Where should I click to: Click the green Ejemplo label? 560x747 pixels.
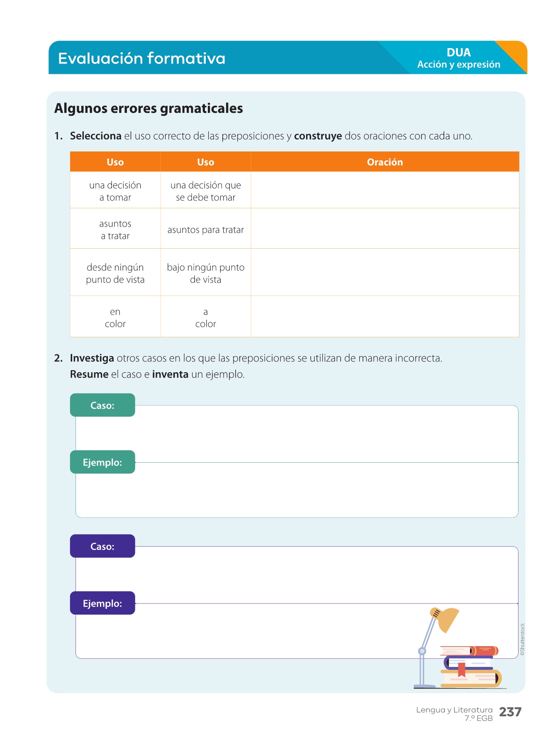click(x=102, y=462)
